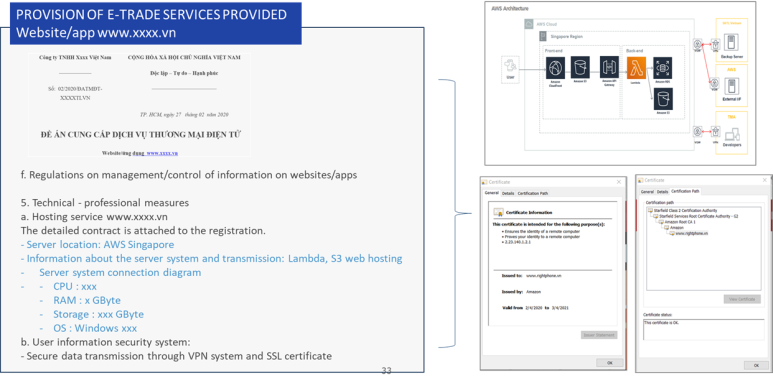The image size is (773, 383).
Task: Click the 'OS : Windows xxx' line
Action: [95, 328]
